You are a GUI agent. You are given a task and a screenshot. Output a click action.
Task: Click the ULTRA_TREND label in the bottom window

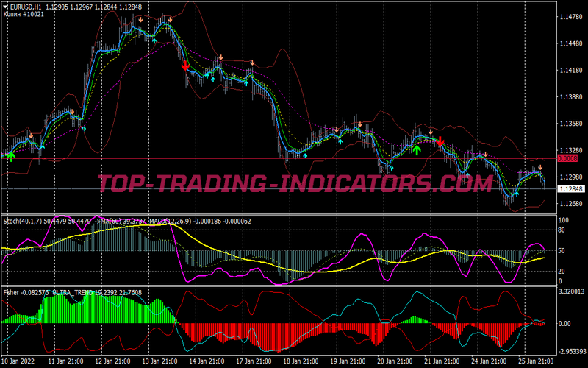pos(71,293)
